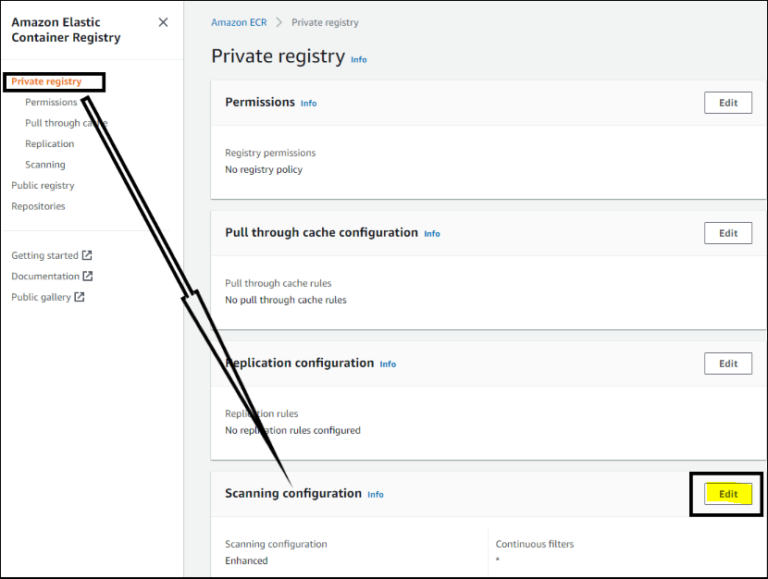Edit Pull through cache configuration
The width and height of the screenshot is (768, 579).
[728, 233]
